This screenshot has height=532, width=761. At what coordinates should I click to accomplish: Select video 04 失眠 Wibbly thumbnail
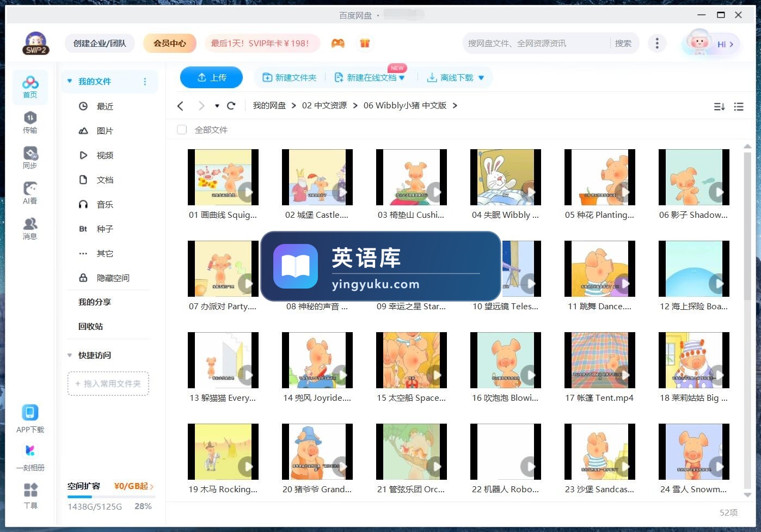pos(506,177)
